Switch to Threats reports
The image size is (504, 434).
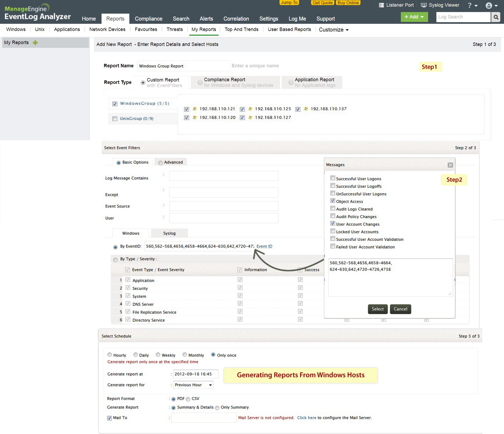(x=175, y=29)
